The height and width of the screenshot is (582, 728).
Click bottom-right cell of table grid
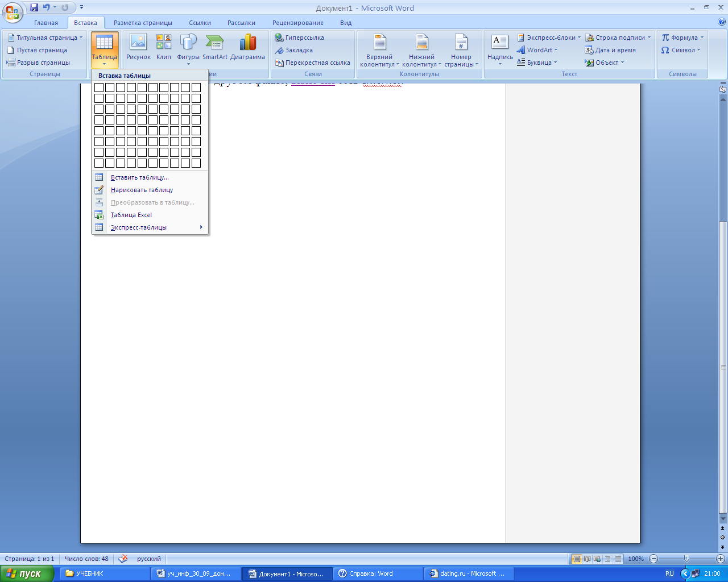[x=196, y=163]
